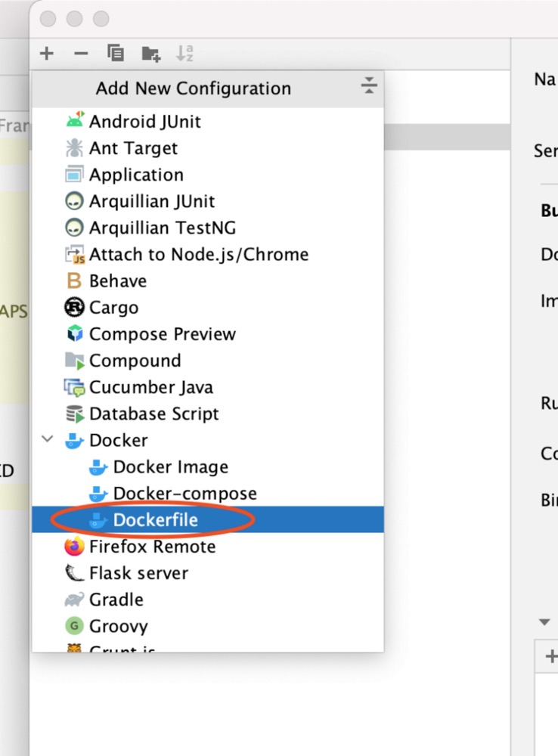Pick the Cargo configuration entry
This screenshot has width=558, height=756.
tap(113, 308)
